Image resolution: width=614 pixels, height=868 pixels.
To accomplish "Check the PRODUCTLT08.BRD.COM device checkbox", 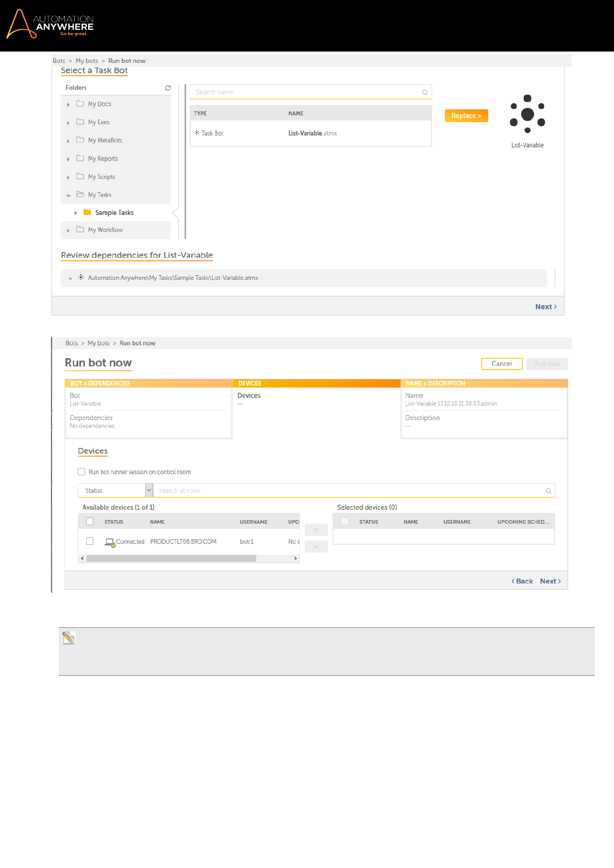I will pyautogui.click(x=90, y=541).
